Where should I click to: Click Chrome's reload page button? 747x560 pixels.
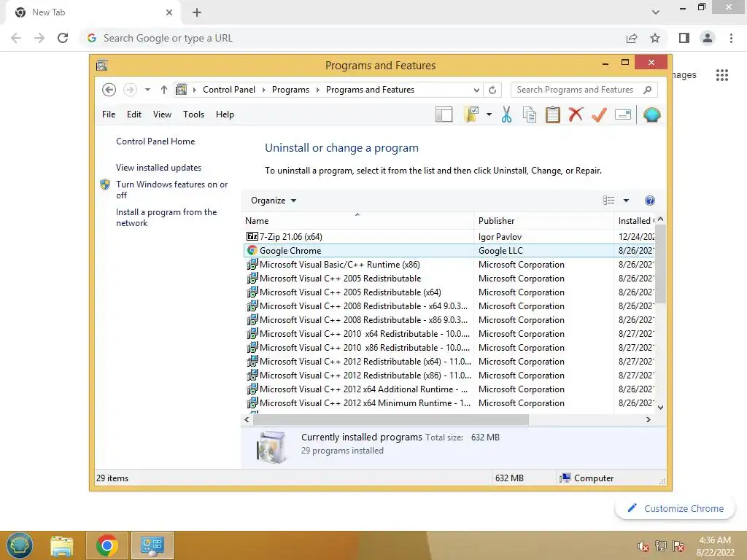click(63, 38)
